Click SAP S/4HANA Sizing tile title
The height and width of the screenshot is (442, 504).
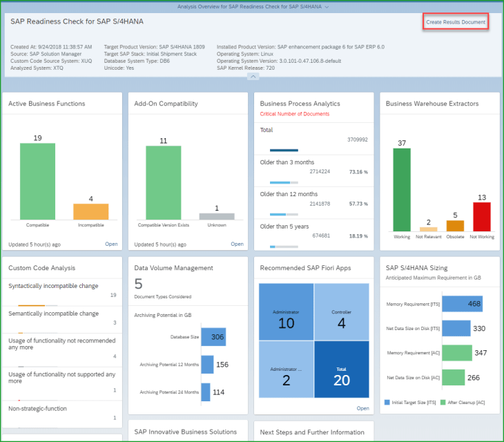pos(416,268)
